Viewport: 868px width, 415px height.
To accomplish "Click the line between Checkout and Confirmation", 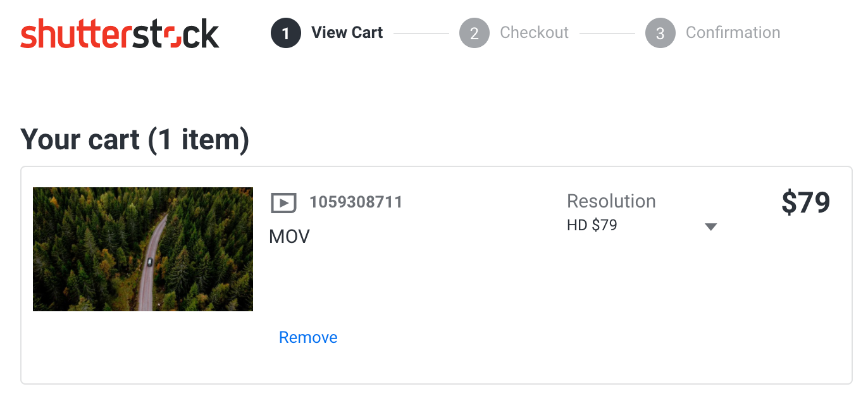I will (607, 34).
